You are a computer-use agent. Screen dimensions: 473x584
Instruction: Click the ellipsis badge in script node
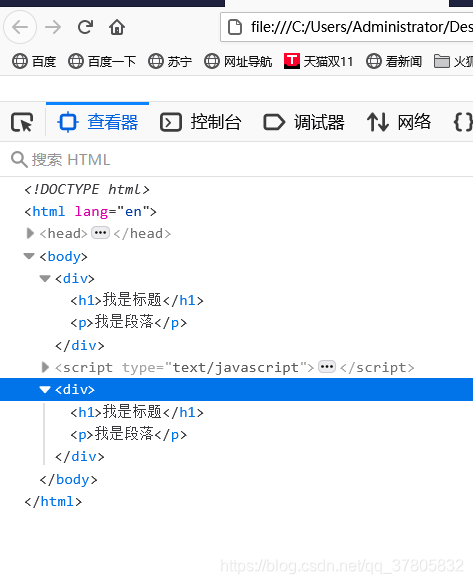click(x=327, y=367)
